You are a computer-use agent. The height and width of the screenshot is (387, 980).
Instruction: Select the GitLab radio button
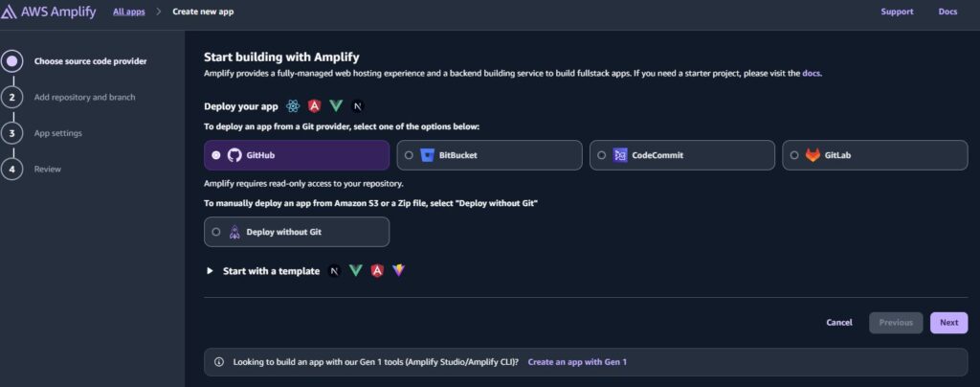(794, 155)
